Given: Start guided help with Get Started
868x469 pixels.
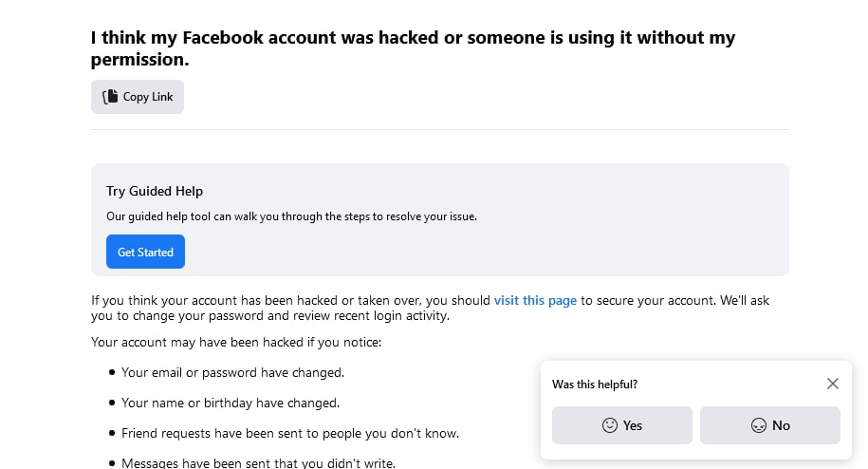Looking at the screenshot, I should pyautogui.click(x=145, y=252).
